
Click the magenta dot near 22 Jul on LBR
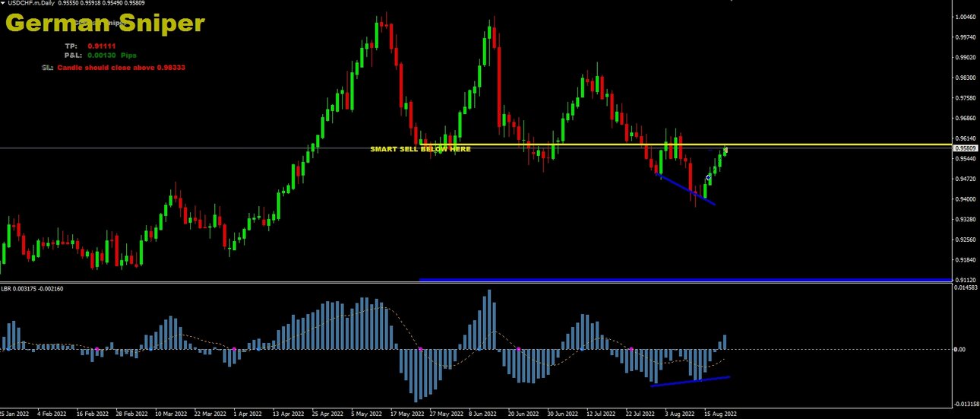pos(631,349)
